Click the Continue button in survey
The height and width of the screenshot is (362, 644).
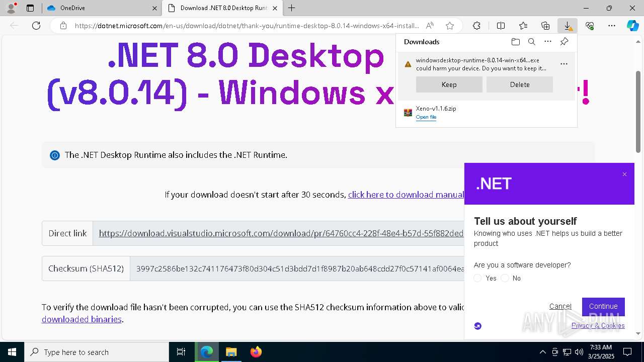tap(603, 306)
